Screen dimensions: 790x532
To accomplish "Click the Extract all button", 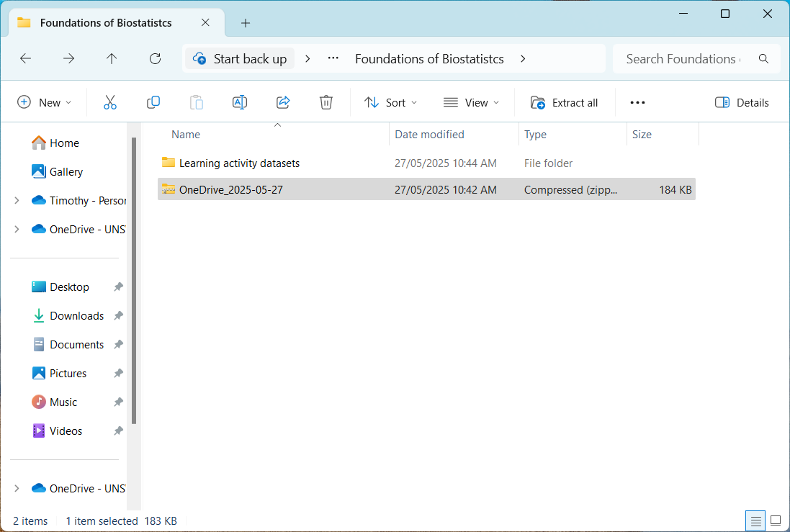I will tap(565, 102).
